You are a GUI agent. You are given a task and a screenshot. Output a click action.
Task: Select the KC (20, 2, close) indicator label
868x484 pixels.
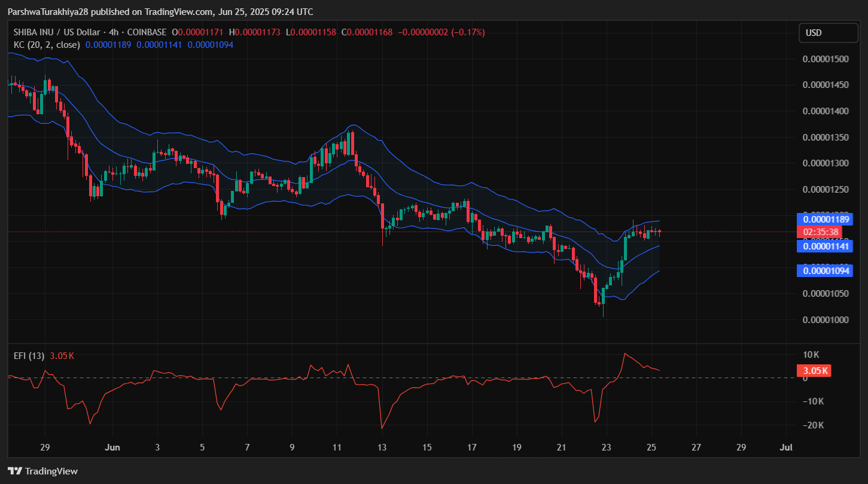click(x=47, y=44)
